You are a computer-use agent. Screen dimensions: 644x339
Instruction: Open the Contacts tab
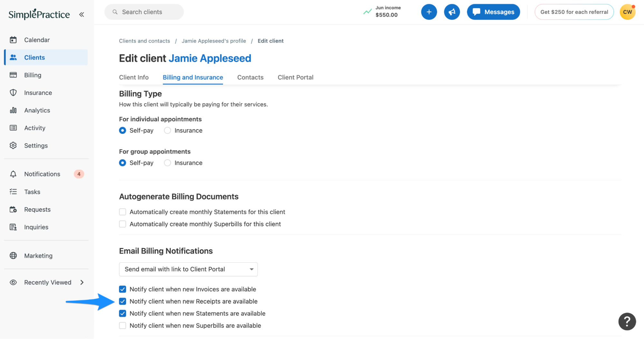(x=250, y=77)
